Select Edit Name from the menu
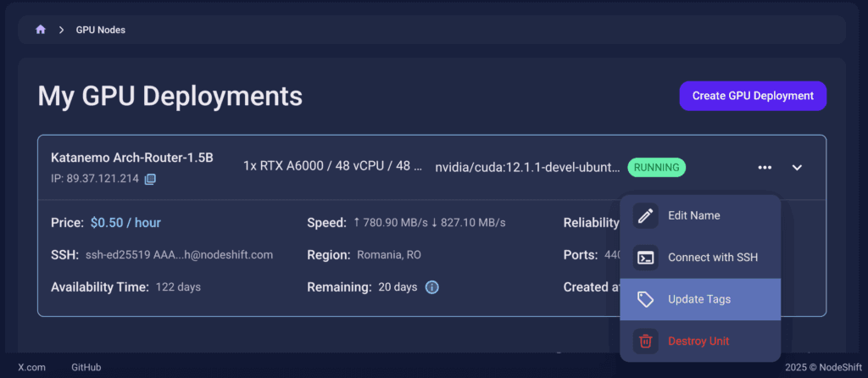 pos(693,215)
